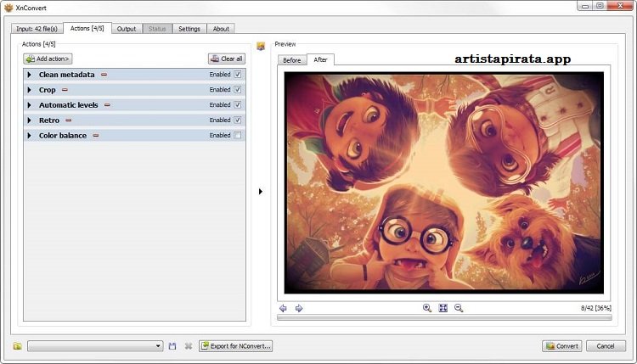Screen dimensions: 637x364
Task: Open the Settings tab
Action: click(x=189, y=29)
